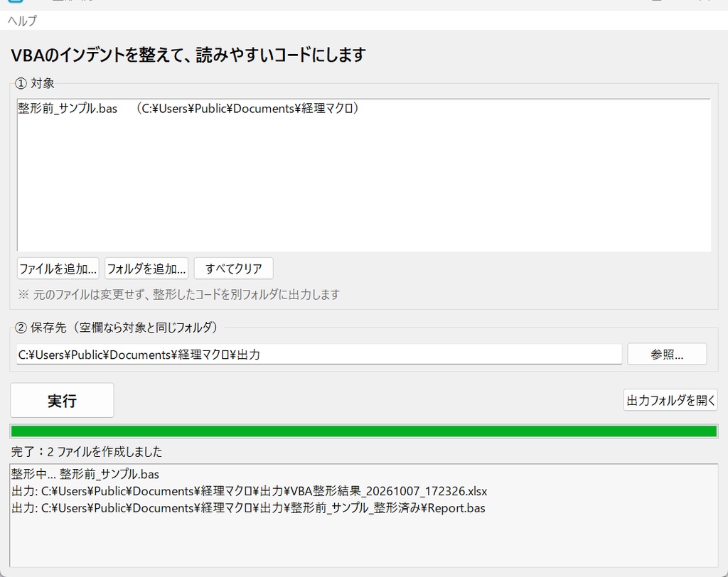Click the log line 整形中... 整形前_サンプル.bas
The width and height of the screenshot is (728, 577).
(85, 474)
